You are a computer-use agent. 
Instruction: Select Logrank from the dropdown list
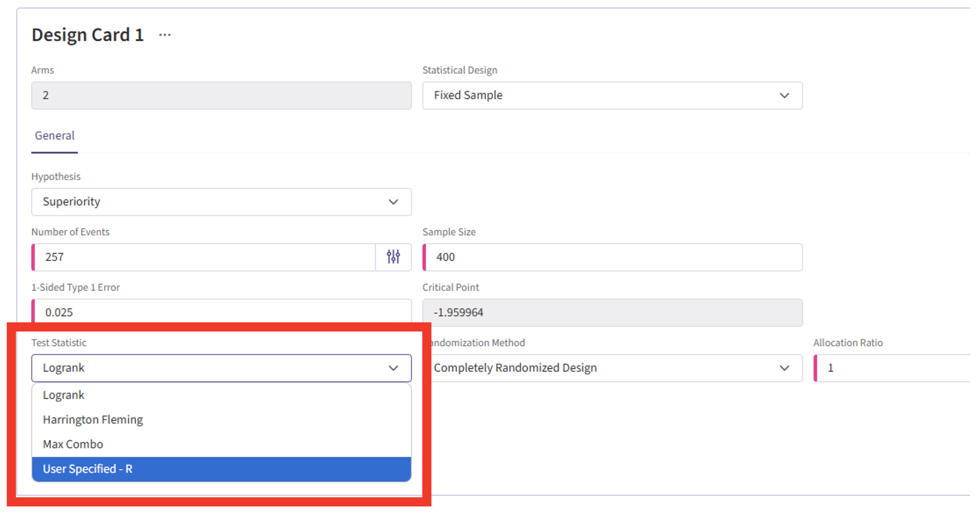(x=64, y=395)
